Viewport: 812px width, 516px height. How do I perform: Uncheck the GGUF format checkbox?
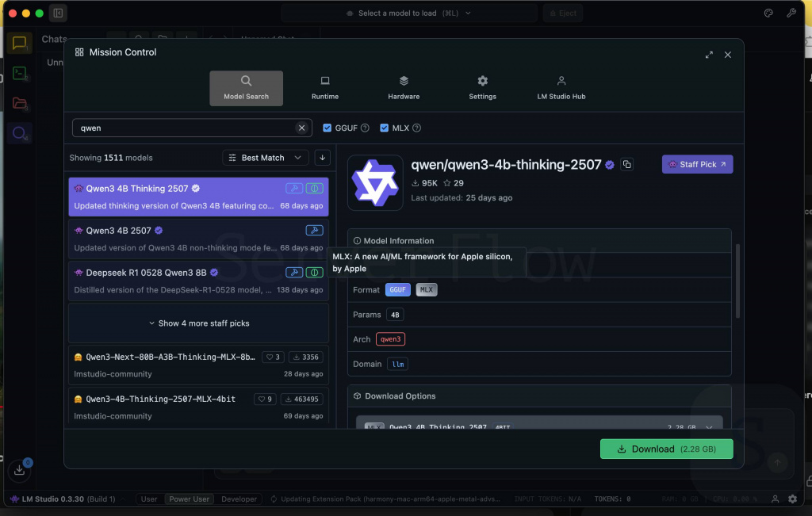coord(327,128)
